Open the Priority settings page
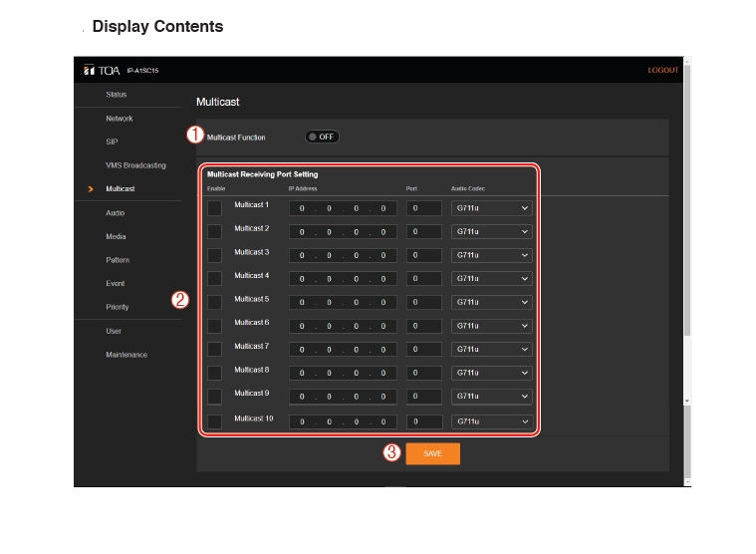The image size is (756, 554). tap(118, 307)
